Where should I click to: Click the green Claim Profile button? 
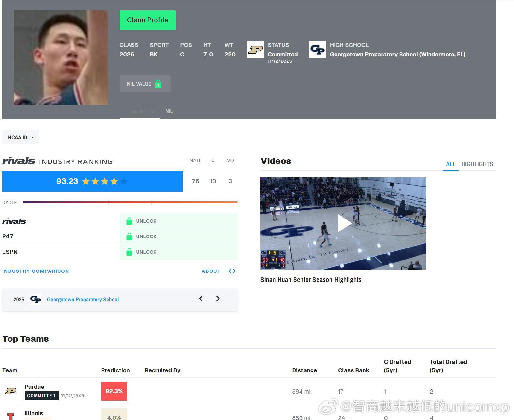[148, 20]
